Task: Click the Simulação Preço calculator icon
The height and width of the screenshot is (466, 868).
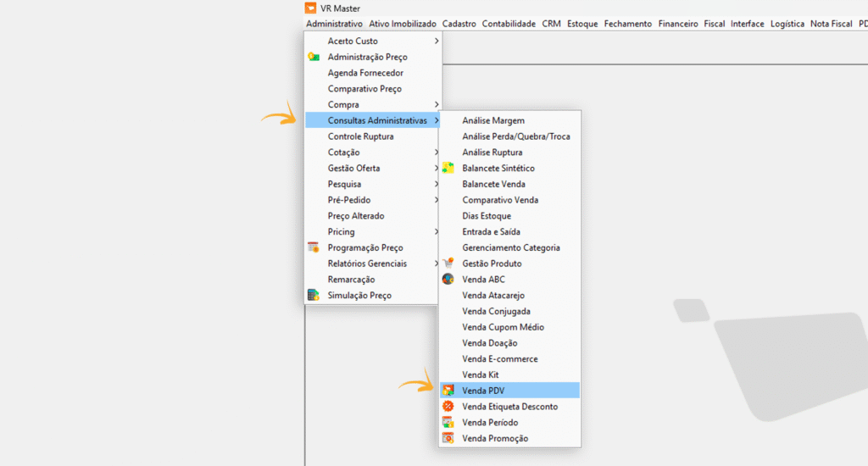Action: pos(314,295)
